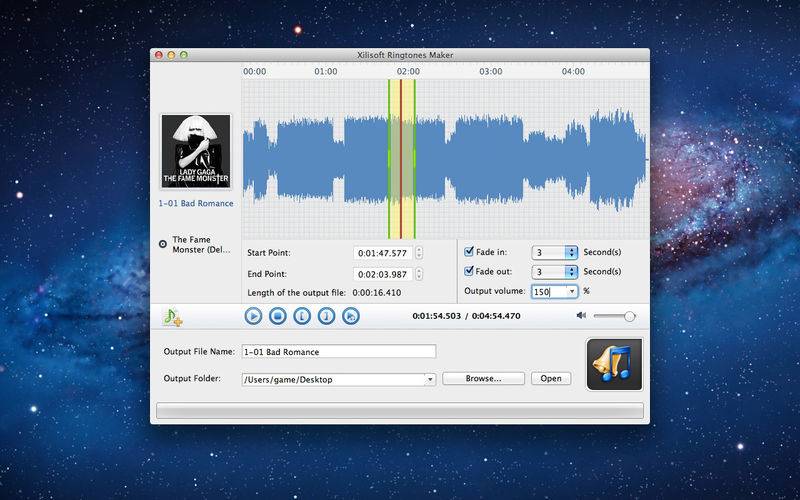The width and height of the screenshot is (800, 500).
Task: Select The Fame Monster album entry
Action: [x=196, y=244]
